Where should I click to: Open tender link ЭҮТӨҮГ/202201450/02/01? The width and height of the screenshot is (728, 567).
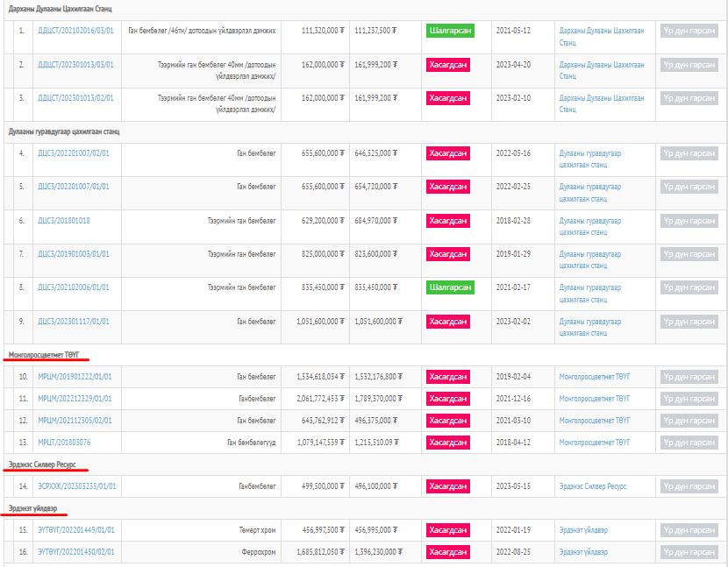click(75, 552)
